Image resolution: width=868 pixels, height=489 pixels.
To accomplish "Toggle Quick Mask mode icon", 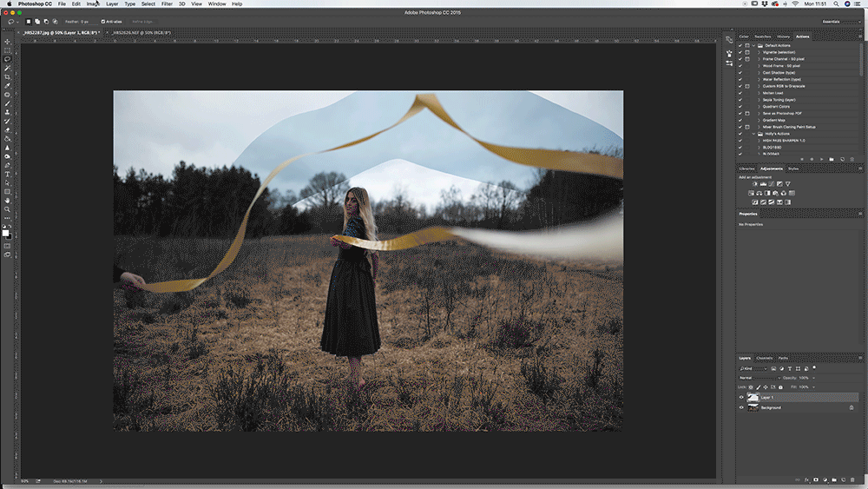I will [x=7, y=246].
